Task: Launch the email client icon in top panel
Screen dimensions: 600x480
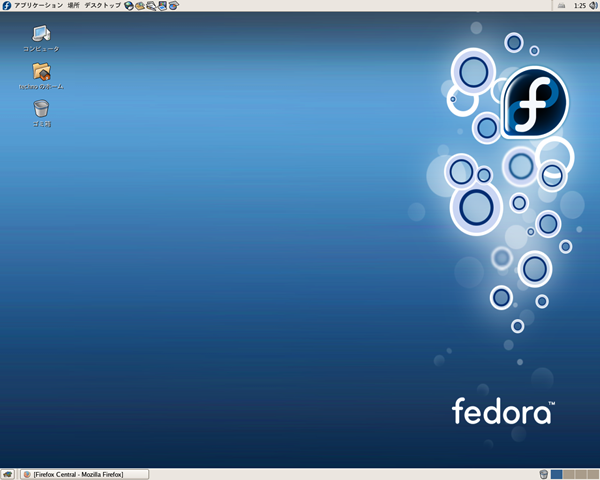Action: tap(140, 6)
